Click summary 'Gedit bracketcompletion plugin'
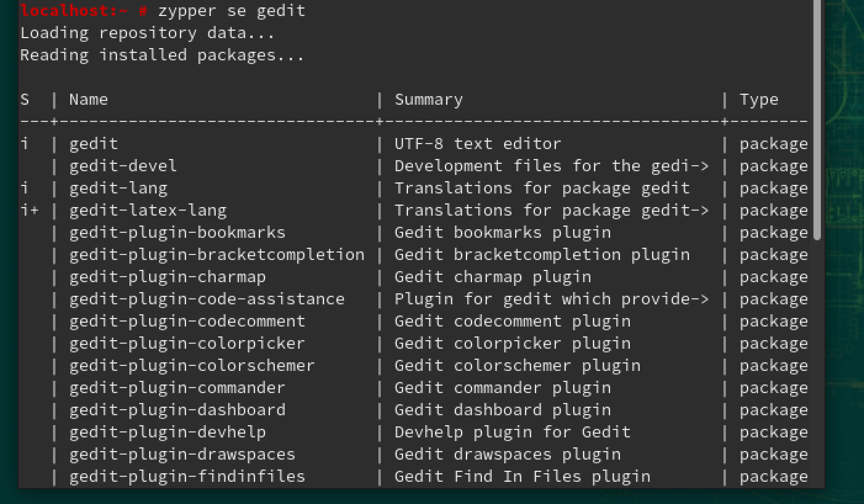Screen dimensions: 864x504 point(542,255)
